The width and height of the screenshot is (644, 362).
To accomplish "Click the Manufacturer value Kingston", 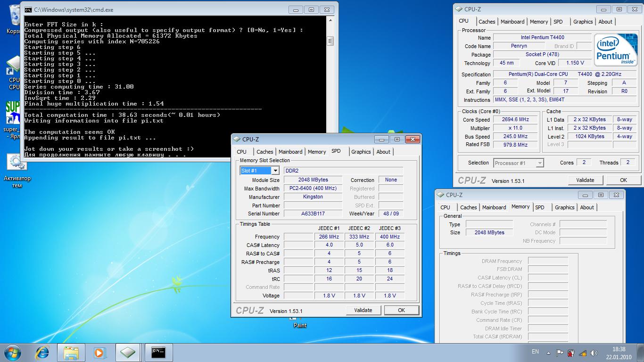I will point(313,197).
